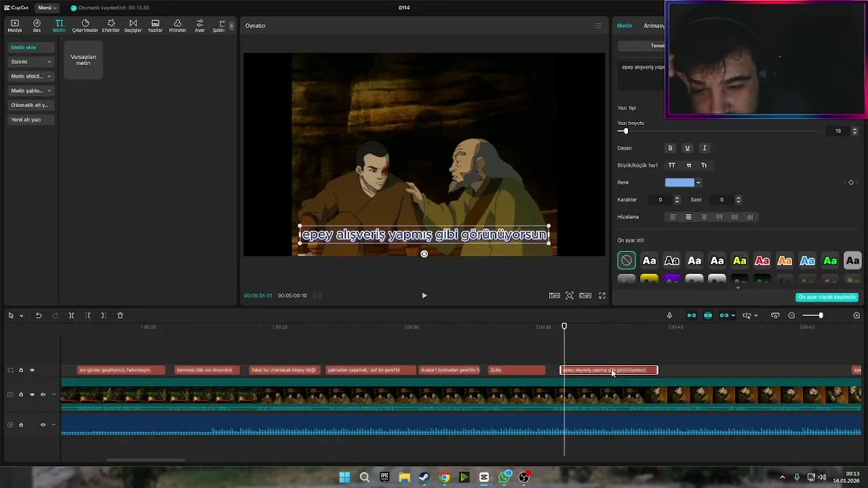
Task: Open the Menü dropdown
Action: coord(47,7)
